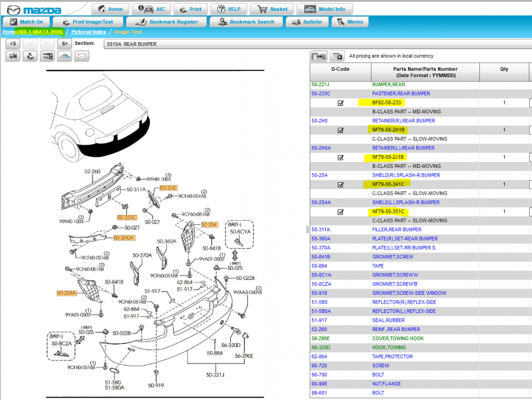
Task: Select part number NF79-50-341C
Action: click(388, 184)
